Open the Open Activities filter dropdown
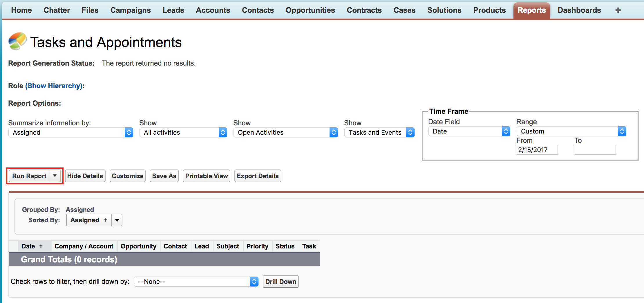 tap(285, 133)
